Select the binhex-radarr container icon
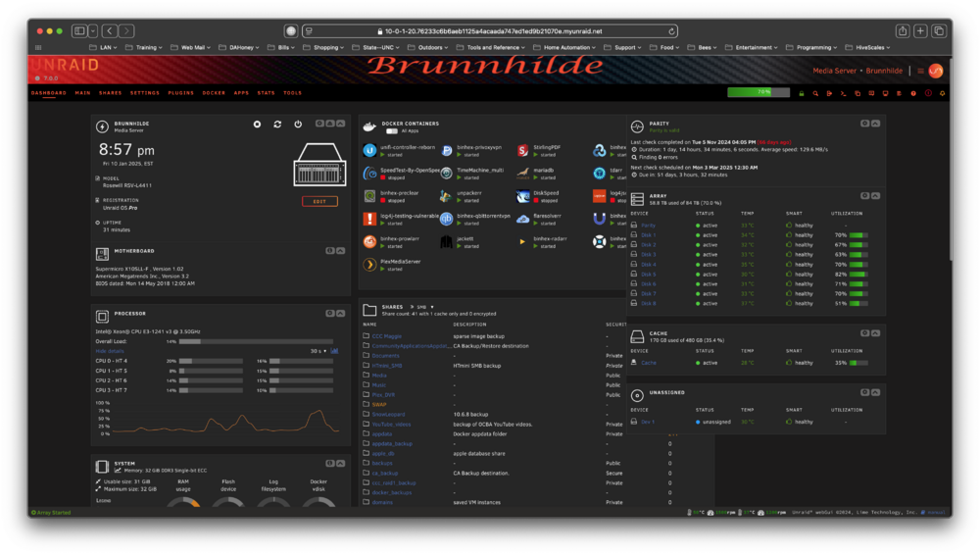Screen dimensions: 980x554 [522, 241]
